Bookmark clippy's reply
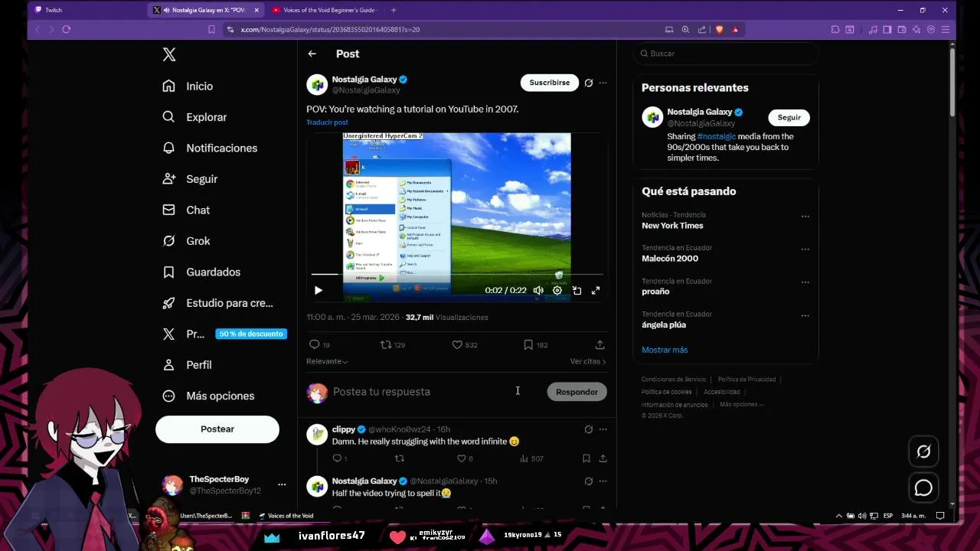 pos(586,458)
